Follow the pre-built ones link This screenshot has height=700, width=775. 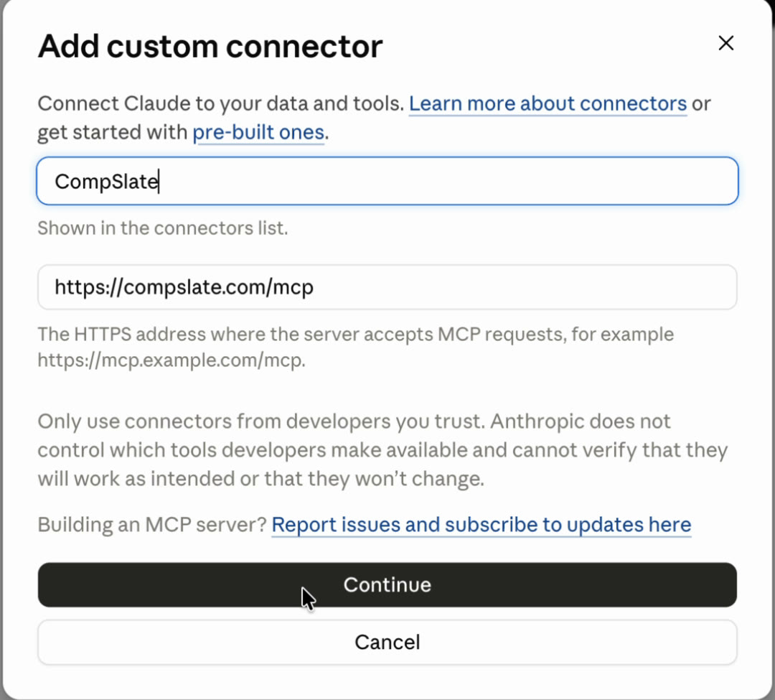[x=258, y=133]
